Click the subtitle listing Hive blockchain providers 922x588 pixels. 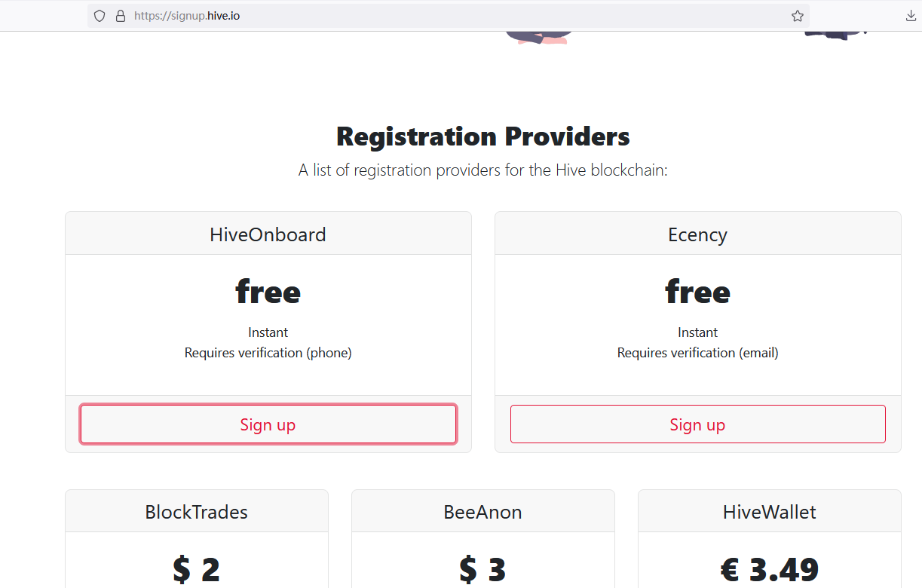(483, 170)
